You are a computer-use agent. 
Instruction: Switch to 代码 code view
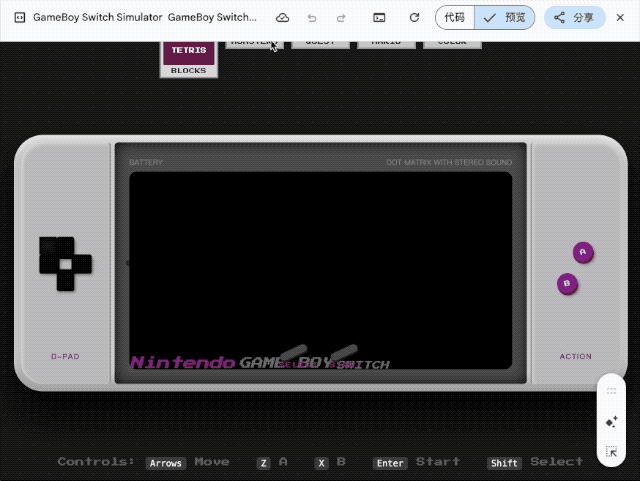455,18
